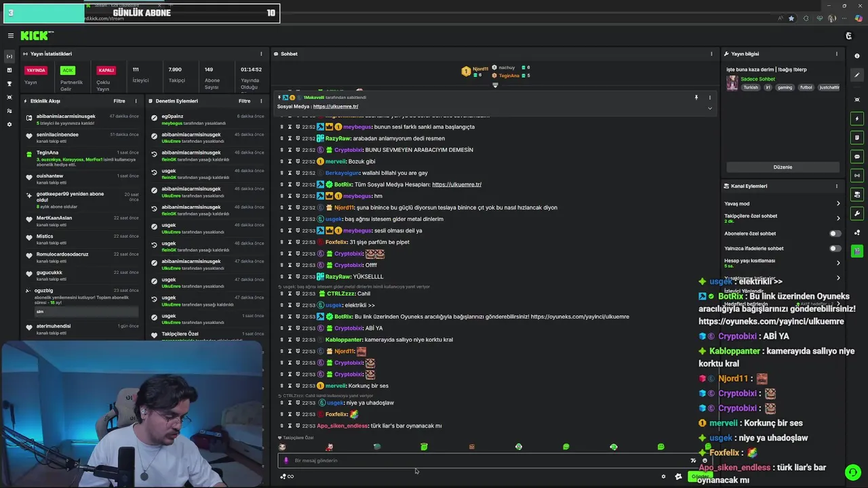Click the broadcast signal icon in right toolbar
This screenshot has height=488, width=868.
pos(857,176)
